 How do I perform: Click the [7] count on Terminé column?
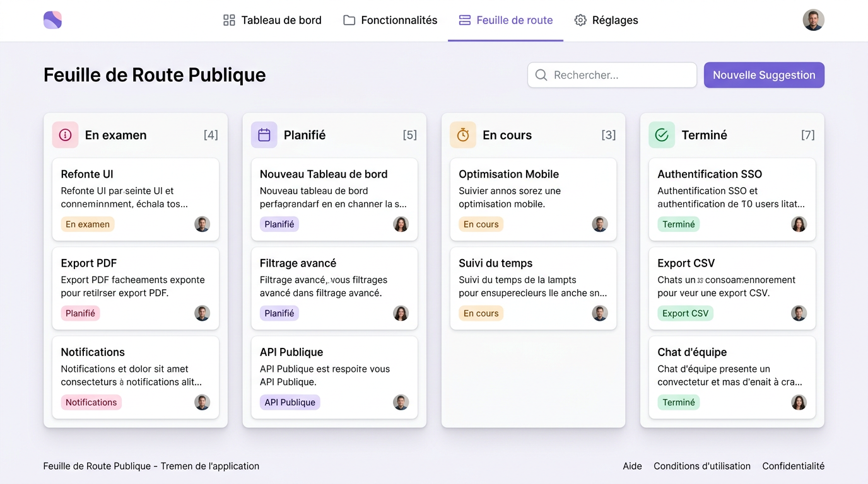click(807, 135)
